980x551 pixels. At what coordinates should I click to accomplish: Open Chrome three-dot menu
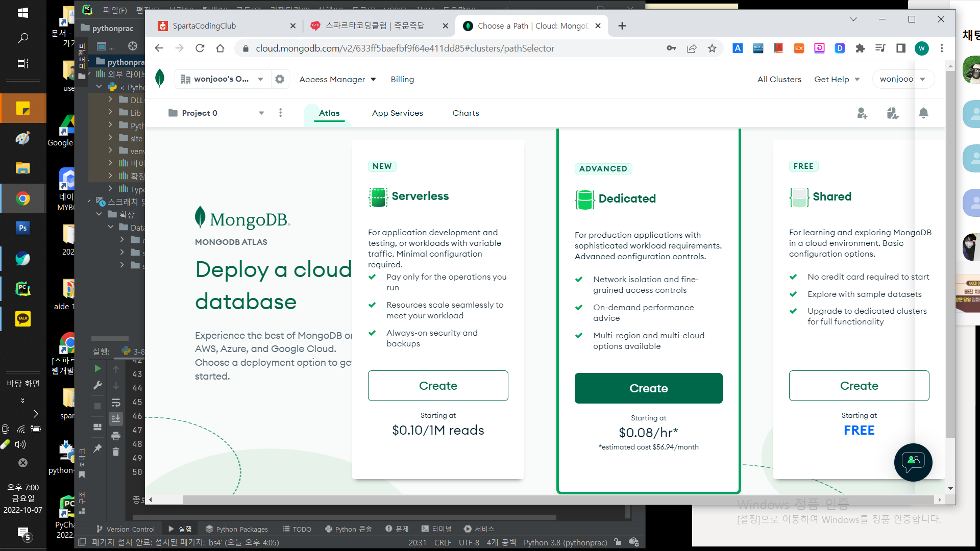point(942,48)
